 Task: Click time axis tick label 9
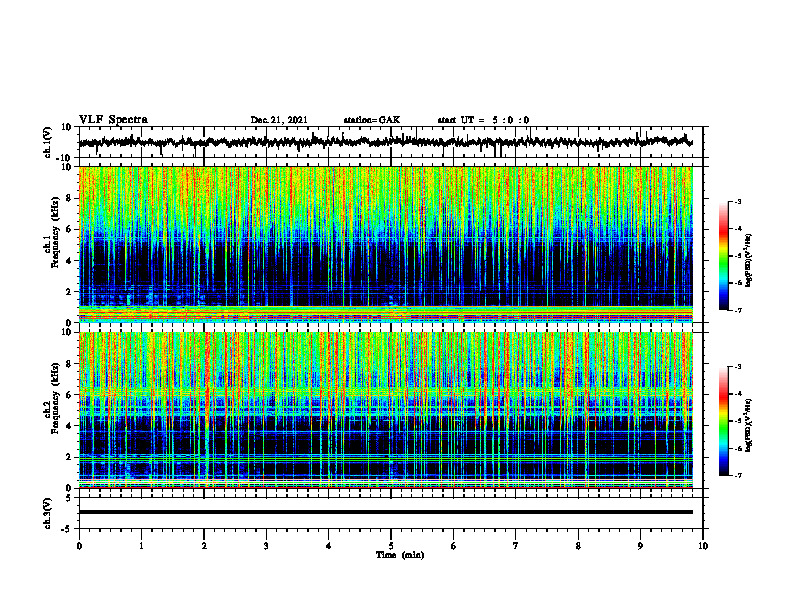point(640,546)
